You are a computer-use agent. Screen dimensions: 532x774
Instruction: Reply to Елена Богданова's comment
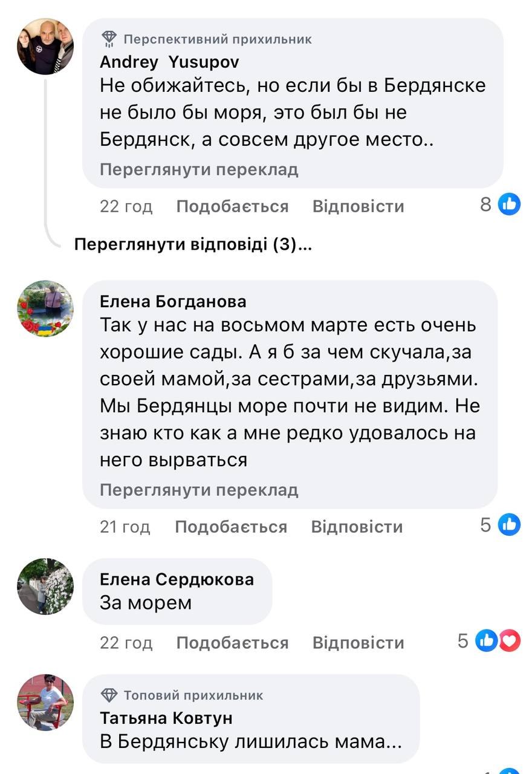(x=357, y=527)
